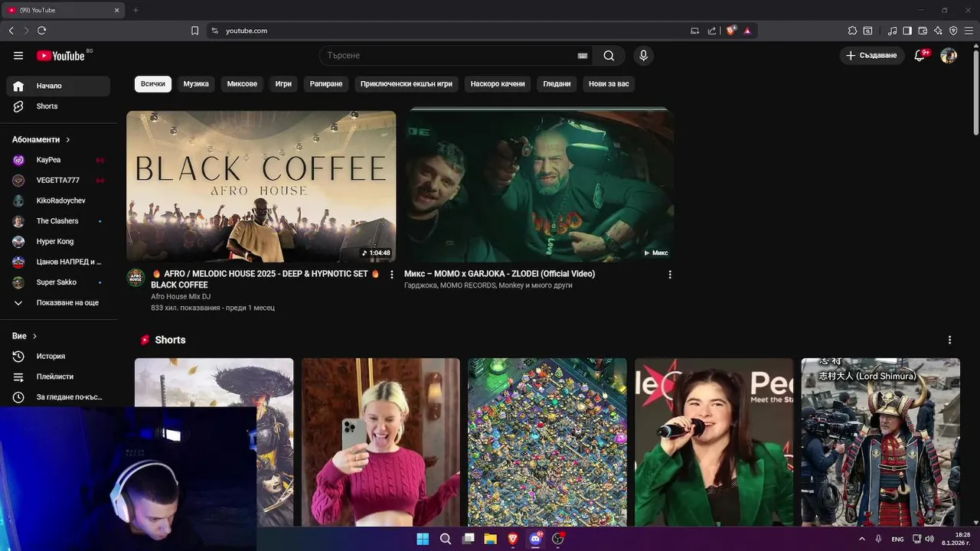Open OBS Studio from the taskbar
This screenshot has width=980, height=551.
click(558, 539)
